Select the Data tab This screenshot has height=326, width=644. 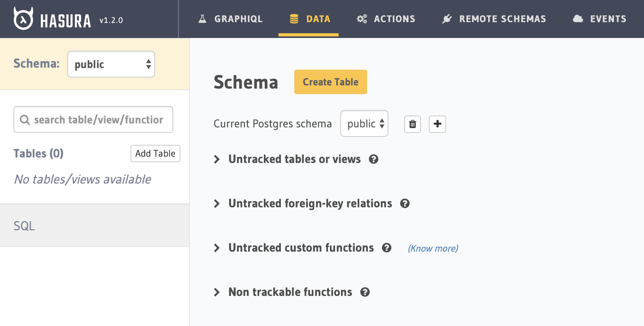pos(309,19)
